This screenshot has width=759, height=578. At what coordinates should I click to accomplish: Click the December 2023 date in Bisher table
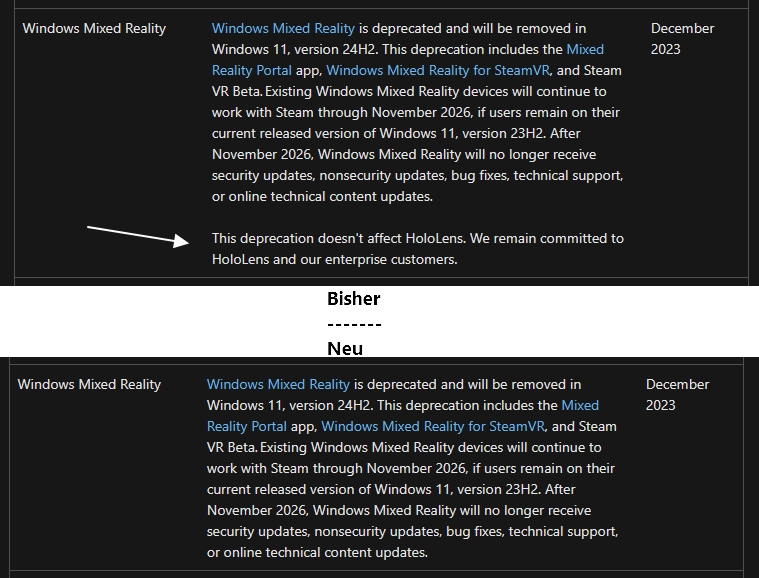tap(683, 39)
